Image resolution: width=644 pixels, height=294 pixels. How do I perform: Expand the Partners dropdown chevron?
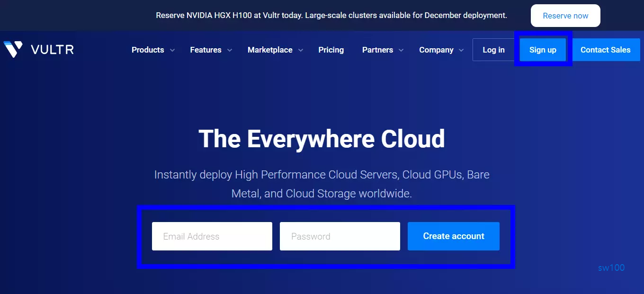(401, 50)
